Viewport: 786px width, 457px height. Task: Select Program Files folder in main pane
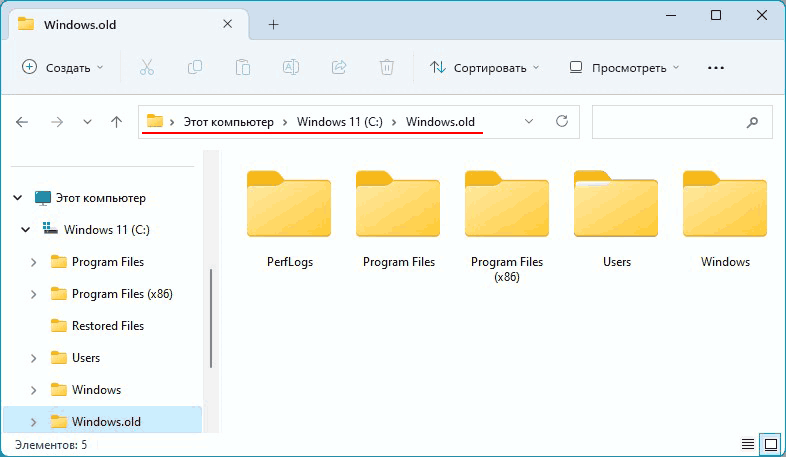[399, 220]
